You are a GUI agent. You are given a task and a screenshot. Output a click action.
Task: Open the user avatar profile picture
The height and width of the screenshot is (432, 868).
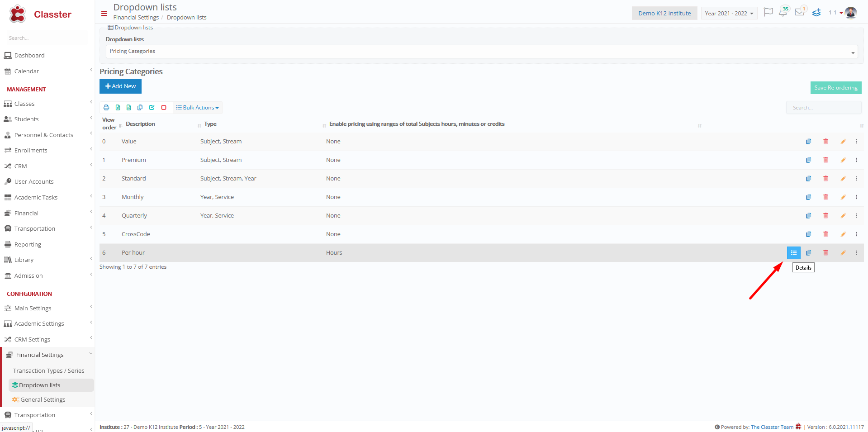pos(851,13)
